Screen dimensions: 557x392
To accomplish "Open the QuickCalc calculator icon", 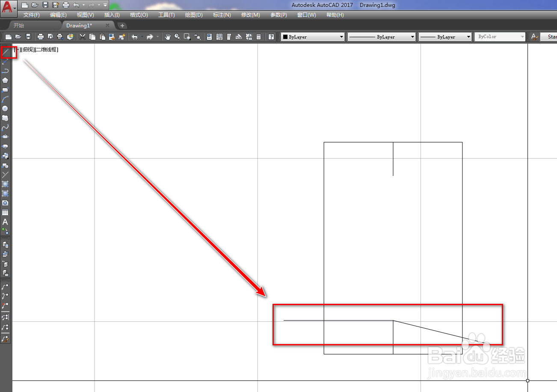I will click(259, 37).
